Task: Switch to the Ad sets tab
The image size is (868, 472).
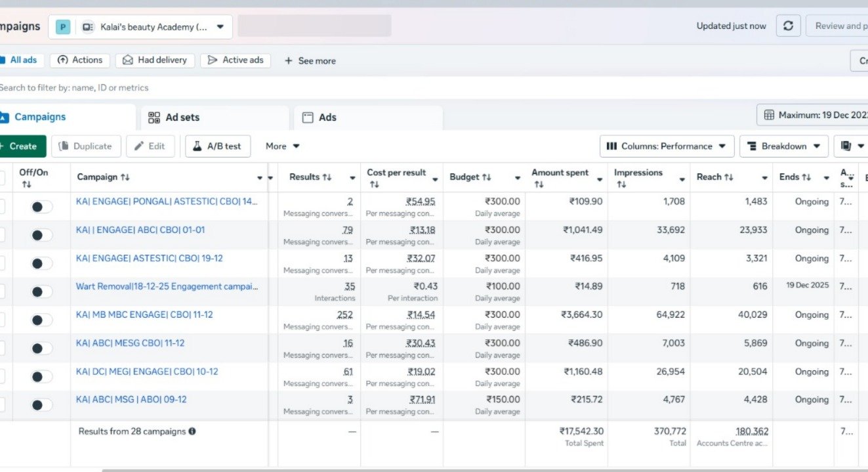Action: [174, 118]
